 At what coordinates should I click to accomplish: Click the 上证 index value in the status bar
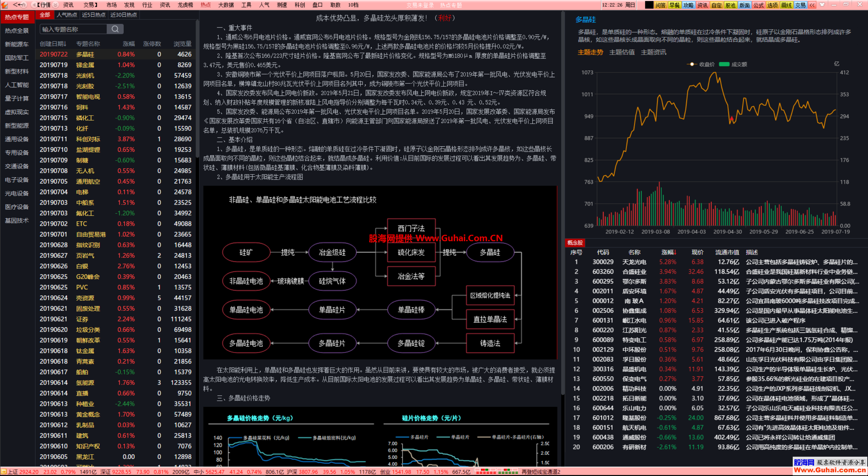click(x=28, y=472)
